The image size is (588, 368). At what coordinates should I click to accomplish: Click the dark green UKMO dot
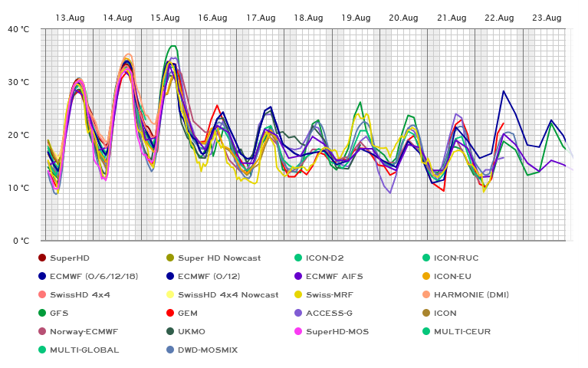click(x=170, y=331)
